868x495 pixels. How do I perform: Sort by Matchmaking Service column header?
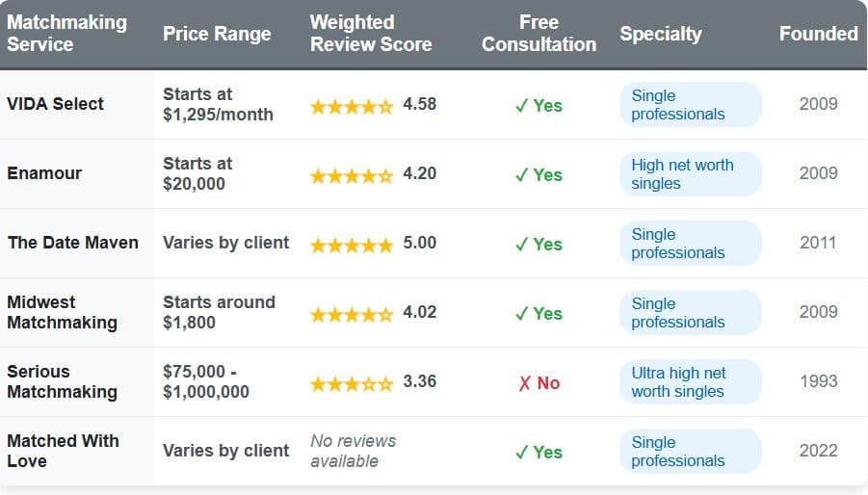pyautogui.click(x=66, y=33)
